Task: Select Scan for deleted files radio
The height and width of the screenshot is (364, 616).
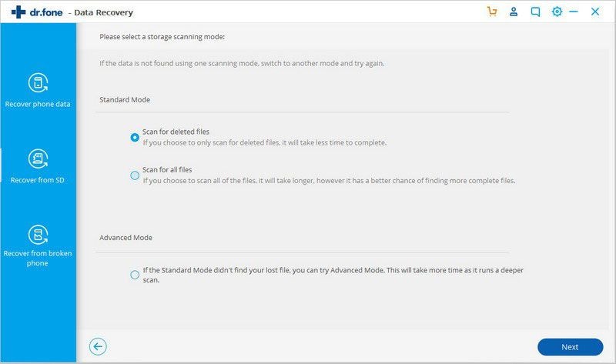Action: point(135,137)
